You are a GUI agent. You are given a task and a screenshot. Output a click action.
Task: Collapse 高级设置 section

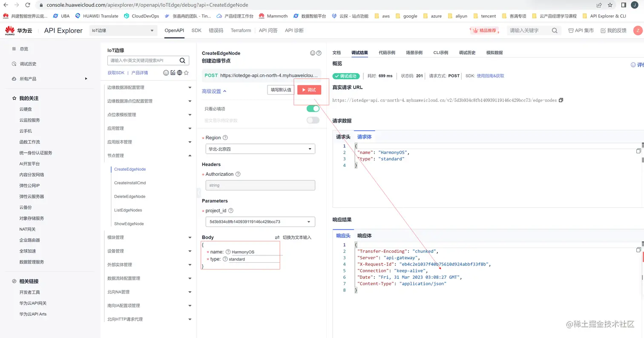[214, 91]
